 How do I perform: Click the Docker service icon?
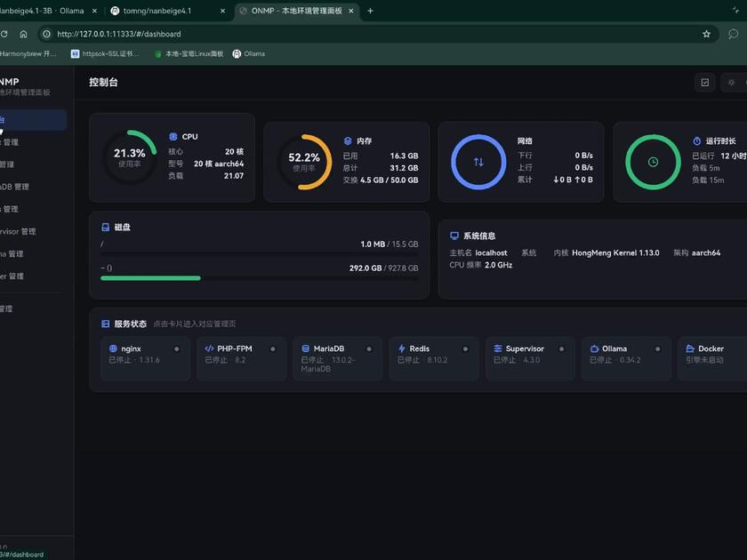pyautogui.click(x=690, y=348)
